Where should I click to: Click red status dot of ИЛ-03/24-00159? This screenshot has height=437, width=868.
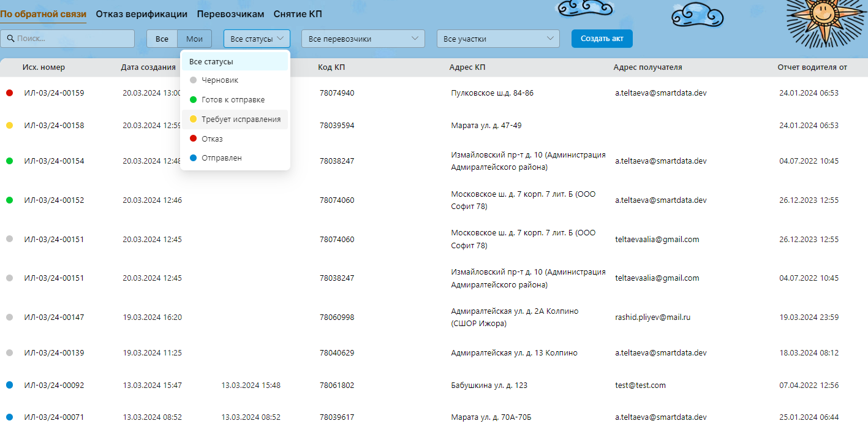point(9,93)
